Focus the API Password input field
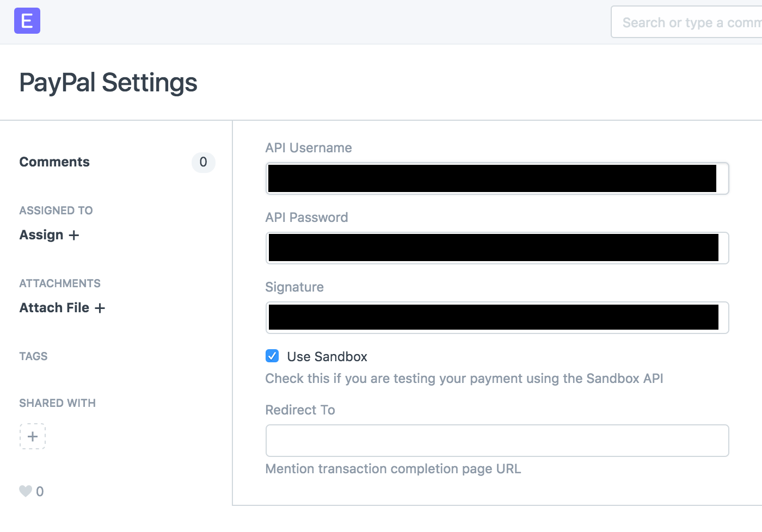Viewport: 762px width, 532px height. tap(497, 248)
